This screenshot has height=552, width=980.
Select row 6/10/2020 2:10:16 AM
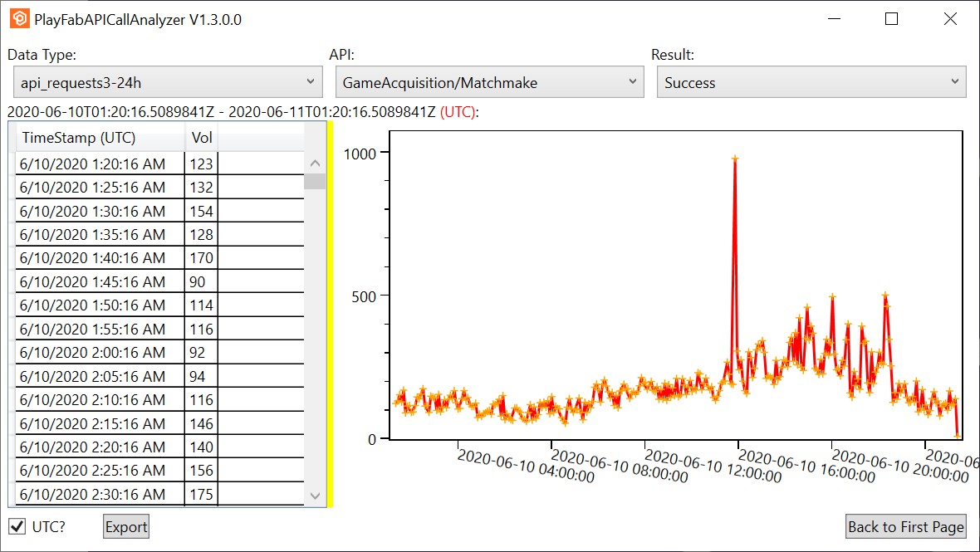click(159, 399)
